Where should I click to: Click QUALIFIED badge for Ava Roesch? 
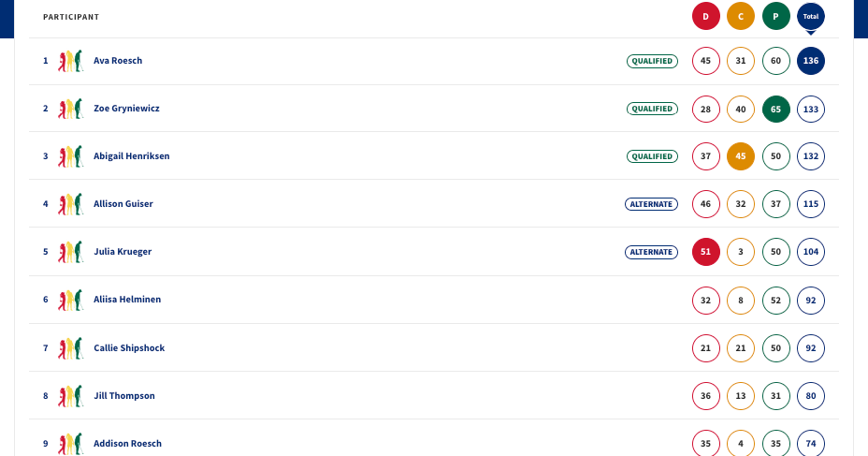pos(652,61)
